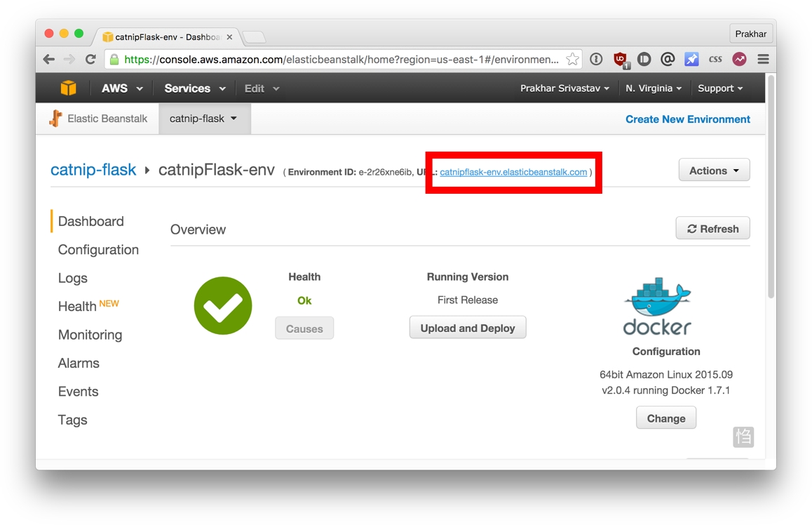Open the catnip-flask application dropdown
The width and height of the screenshot is (812, 525).
coord(203,119)
